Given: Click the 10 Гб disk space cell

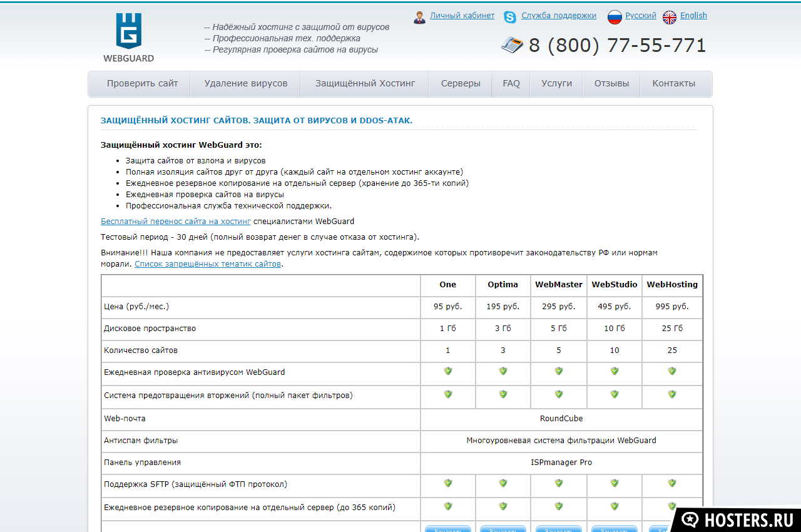Looking at the screenshot, I should [615, 329].
